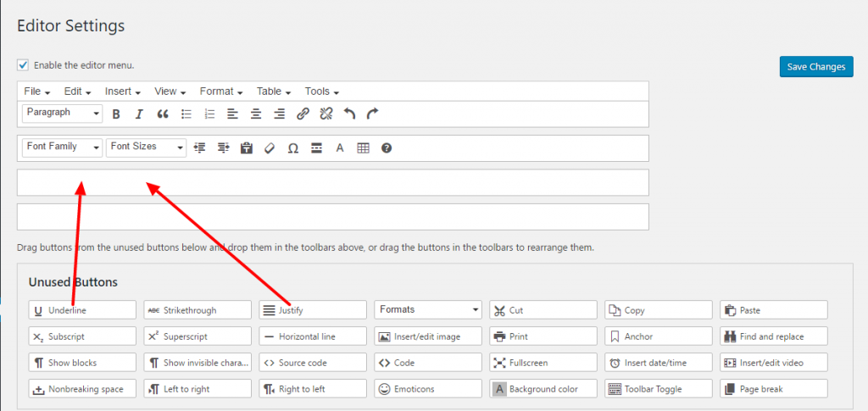868x411 pixels.
Task: Click the Table grid icon in toolbar
Action: (363, 148)
